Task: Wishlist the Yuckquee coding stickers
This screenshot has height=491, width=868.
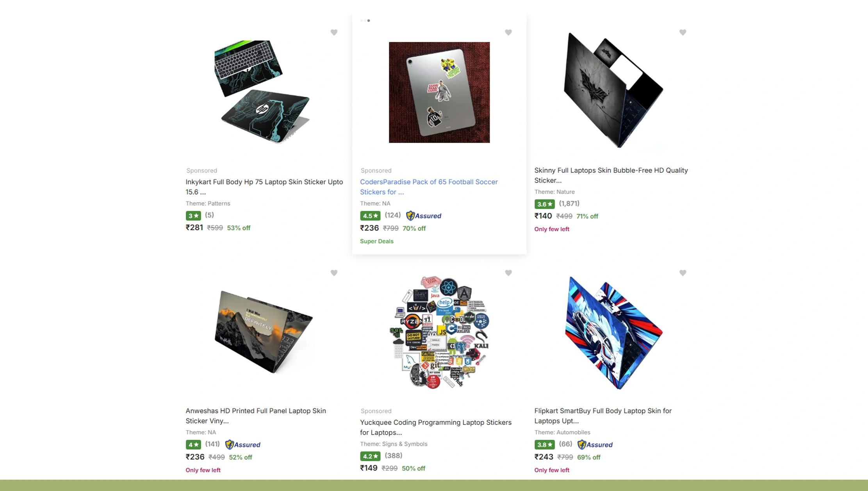Action: [x=508, y=273]
